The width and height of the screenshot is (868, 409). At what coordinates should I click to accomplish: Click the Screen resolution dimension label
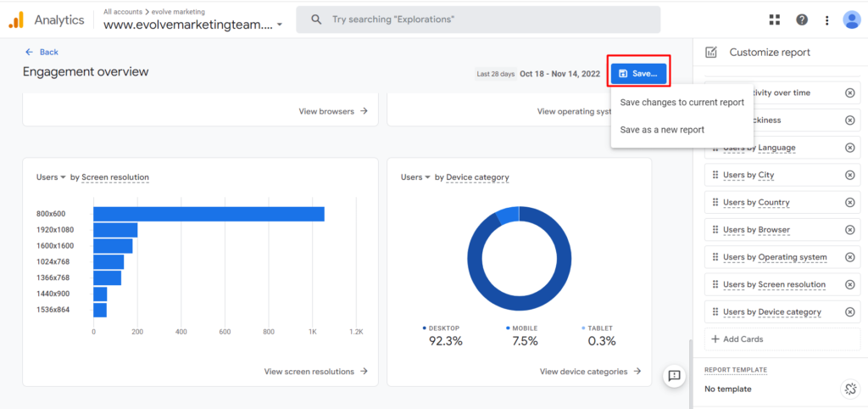point(115,177)
